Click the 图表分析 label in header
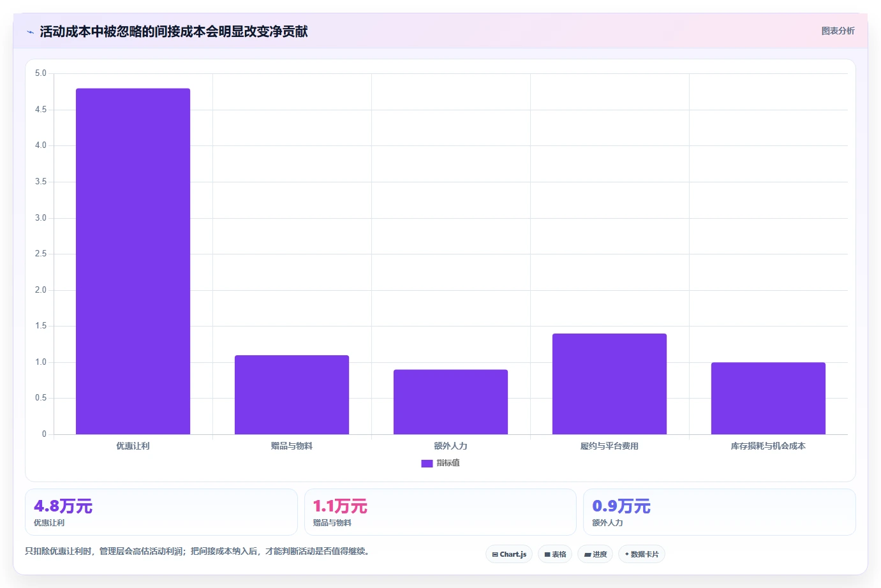The width and height of the screenshot is (881, 588). click(x=838, y=31)
